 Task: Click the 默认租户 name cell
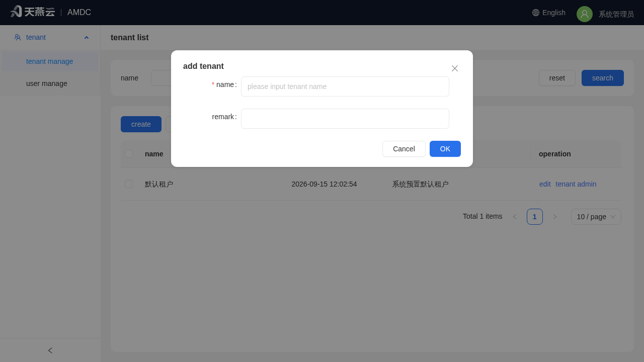tap(159, 184)
